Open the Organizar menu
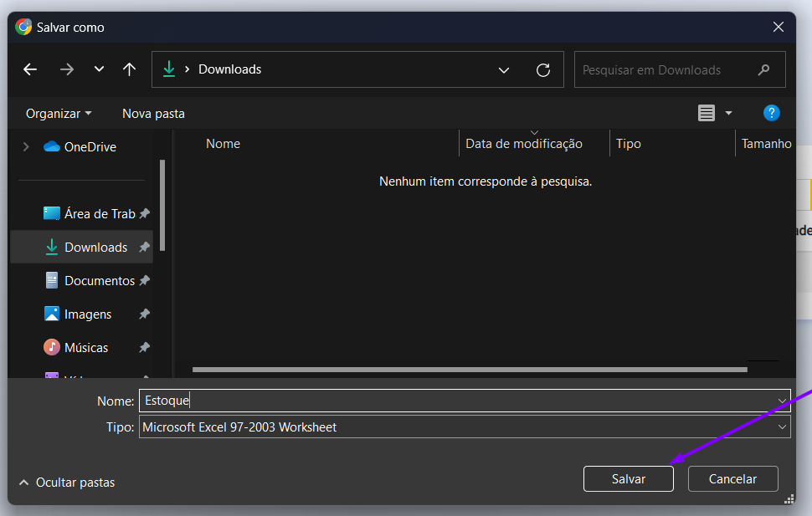 coord(59,113)
